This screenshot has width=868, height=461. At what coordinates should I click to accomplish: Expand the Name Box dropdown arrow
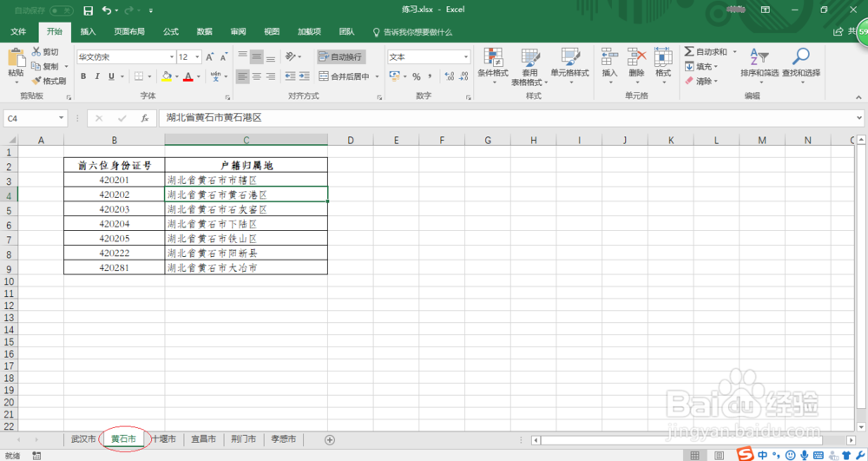coord(61,118)
